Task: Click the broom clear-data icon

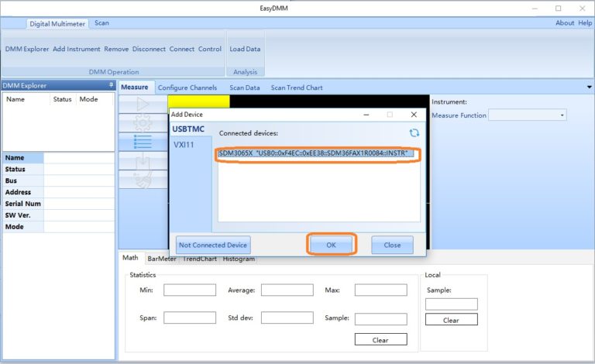Action: [x=143, y=180]
